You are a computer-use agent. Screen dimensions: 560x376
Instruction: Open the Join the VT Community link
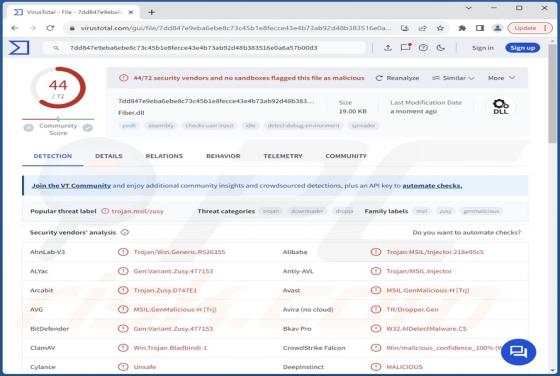click(x=71, y=186)
